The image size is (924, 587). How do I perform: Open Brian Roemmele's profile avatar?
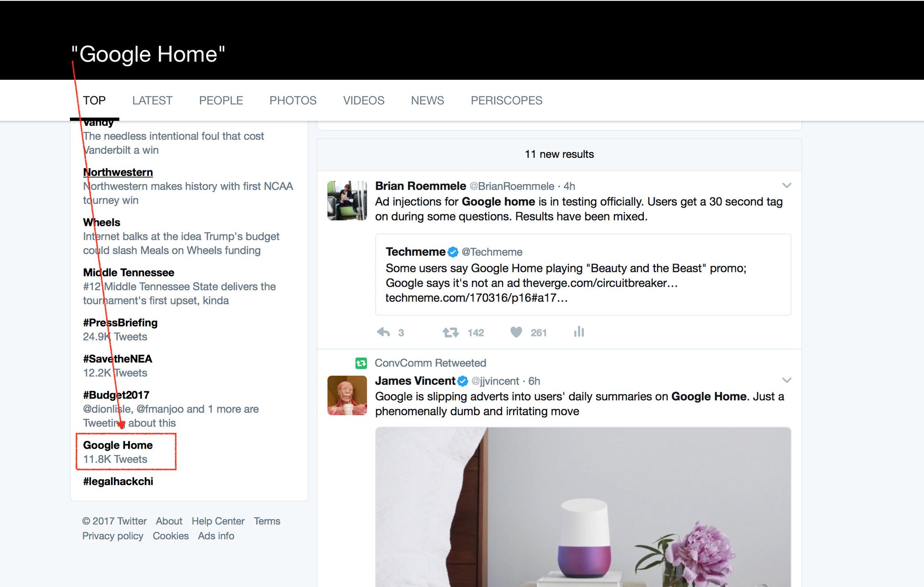click(x=347, y=200)
